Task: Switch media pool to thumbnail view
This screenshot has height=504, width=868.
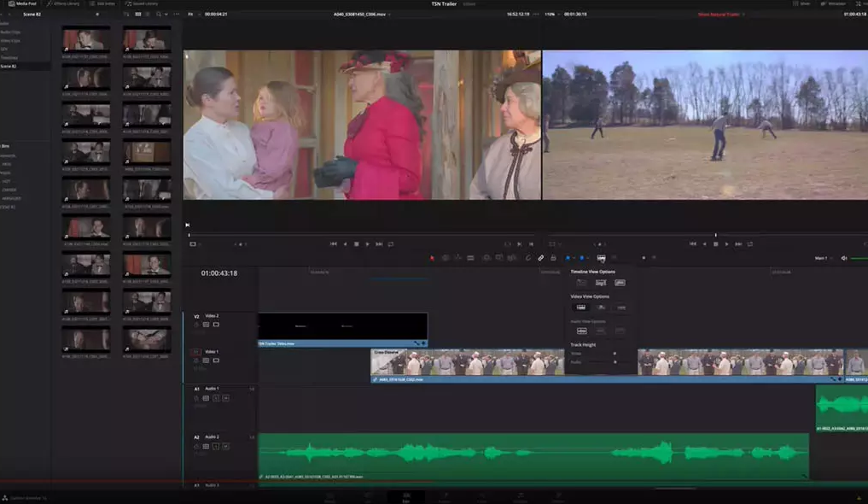Action: 138,14
